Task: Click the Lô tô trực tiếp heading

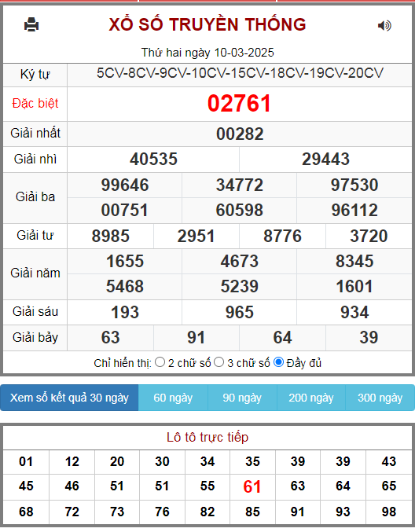Action: (207, 438)
